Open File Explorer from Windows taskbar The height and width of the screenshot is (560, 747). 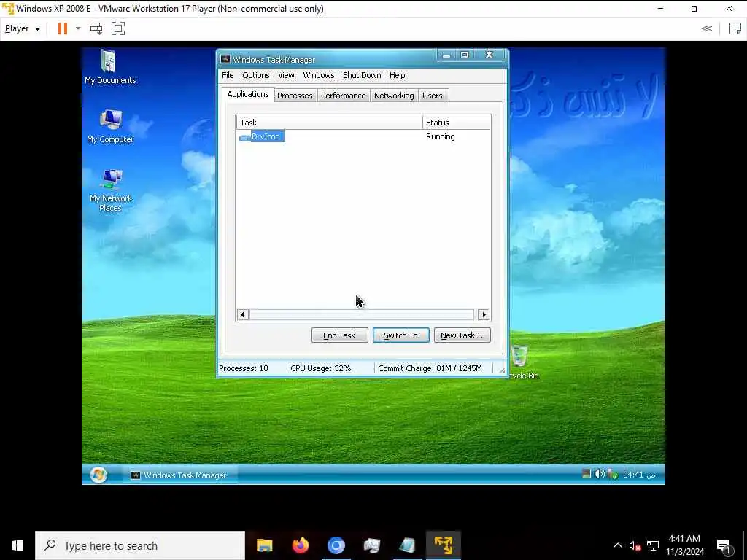click(264, 545)
